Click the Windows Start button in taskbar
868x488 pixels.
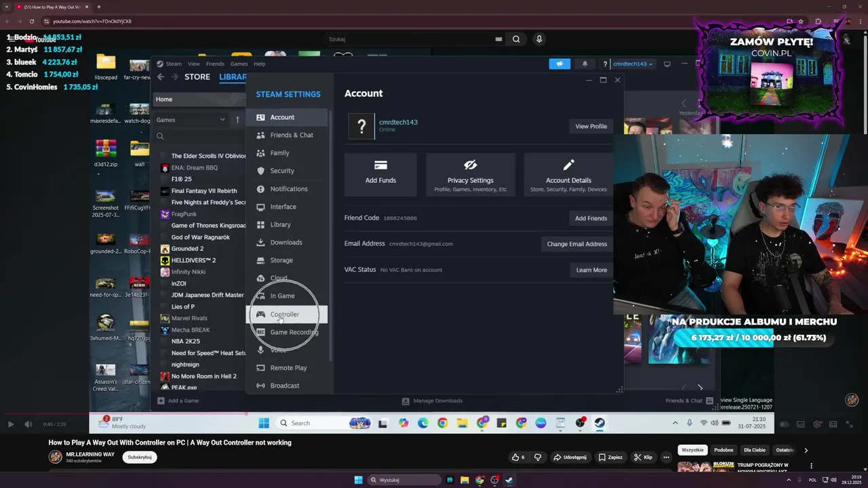point(358,480)
